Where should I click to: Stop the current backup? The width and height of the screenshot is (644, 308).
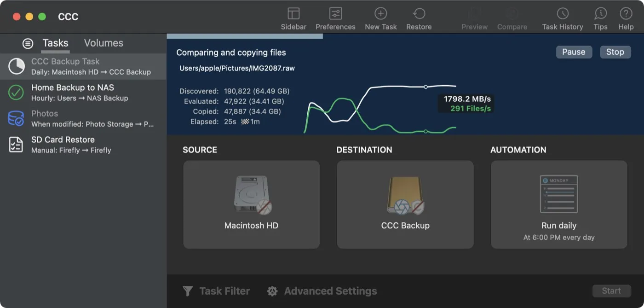[x=615, y=52]
